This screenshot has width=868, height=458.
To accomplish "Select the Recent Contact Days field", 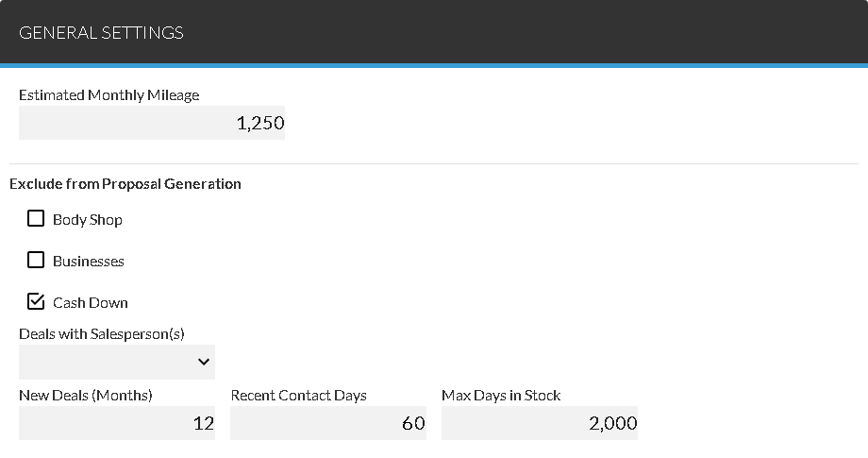I will click(x=327, y=423).
